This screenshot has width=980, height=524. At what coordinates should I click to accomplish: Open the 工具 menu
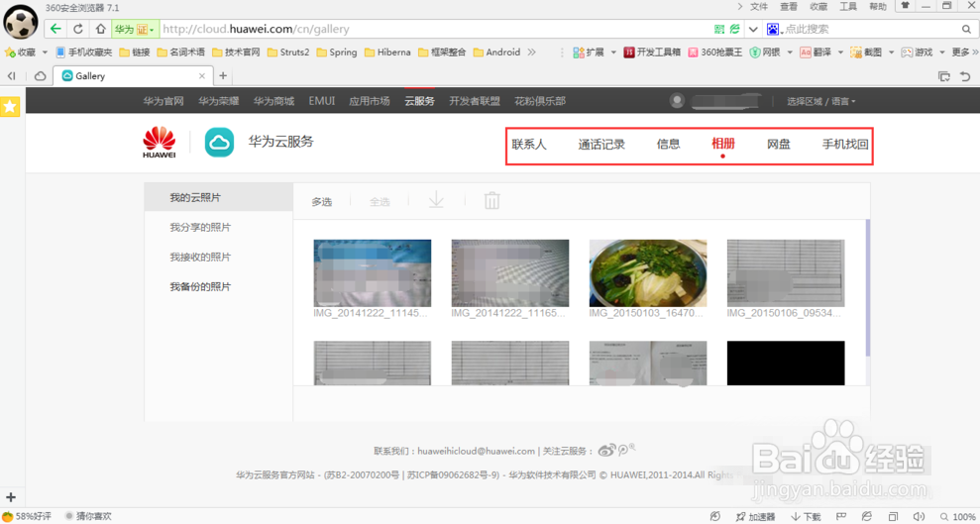[848, 7]
